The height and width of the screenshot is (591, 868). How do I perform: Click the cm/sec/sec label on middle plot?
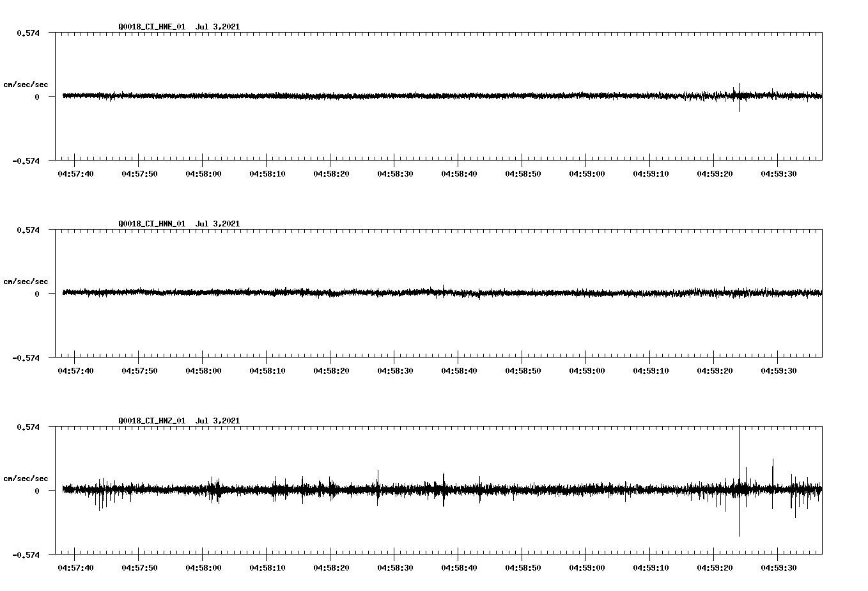tap(27, 281)
